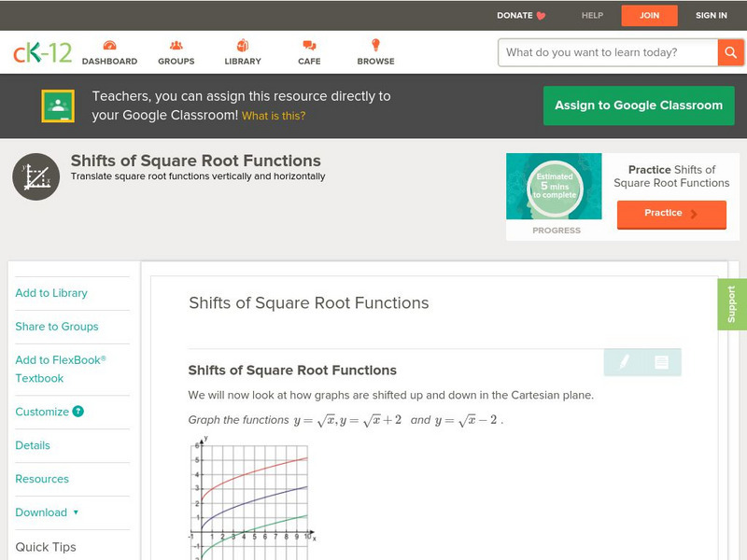Click the Customize help question mark
The width and height of the screenshot is (747, 560).
[78, 412]
